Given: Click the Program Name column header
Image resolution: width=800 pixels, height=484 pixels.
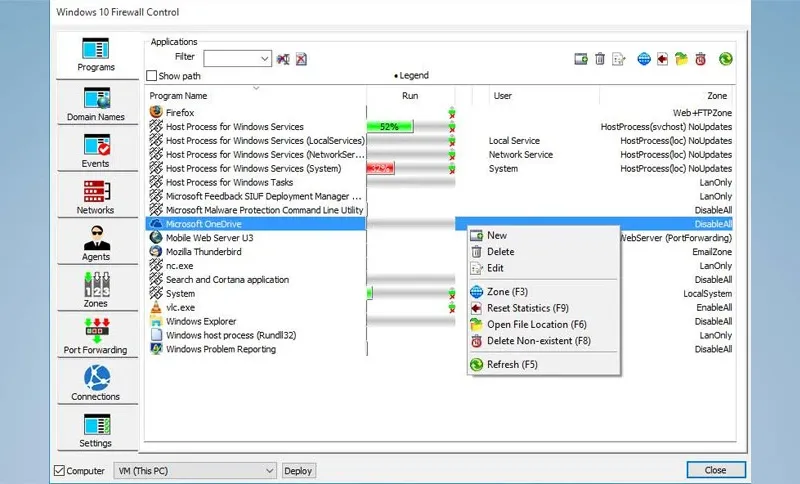Looking at the screenshot, I should click(256, 95).
